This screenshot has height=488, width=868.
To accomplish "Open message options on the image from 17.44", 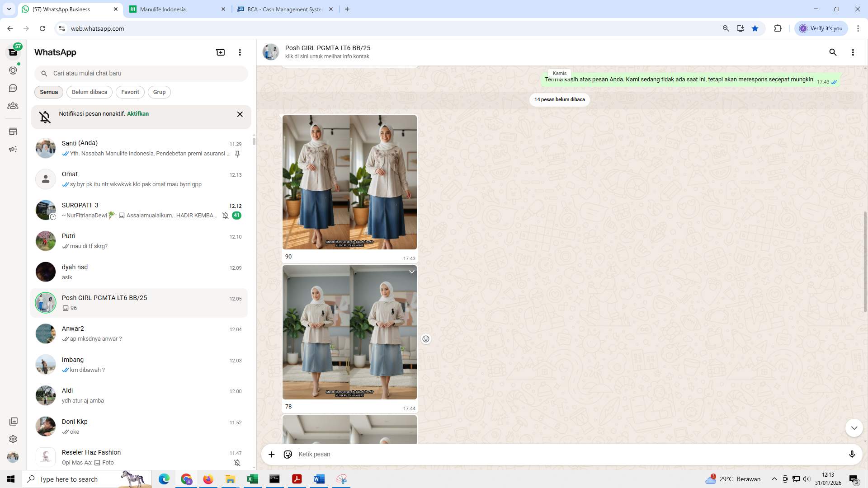I will (411, 272).
